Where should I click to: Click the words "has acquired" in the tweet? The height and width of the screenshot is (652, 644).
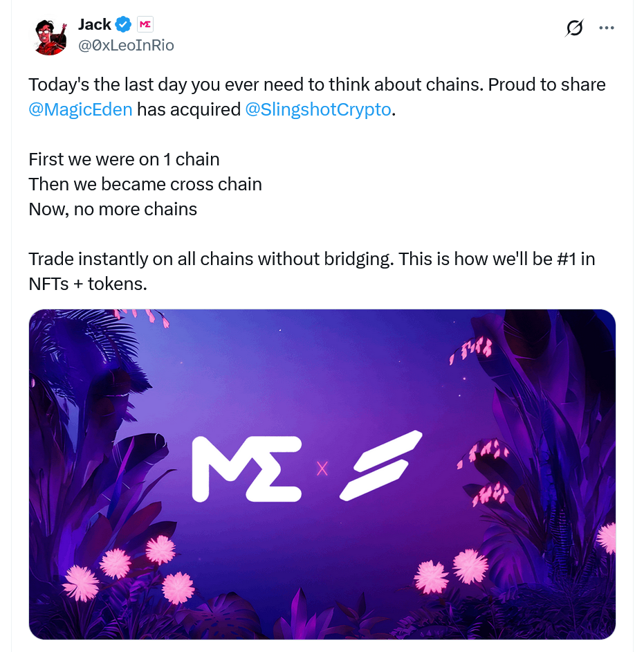coord(188,109)
